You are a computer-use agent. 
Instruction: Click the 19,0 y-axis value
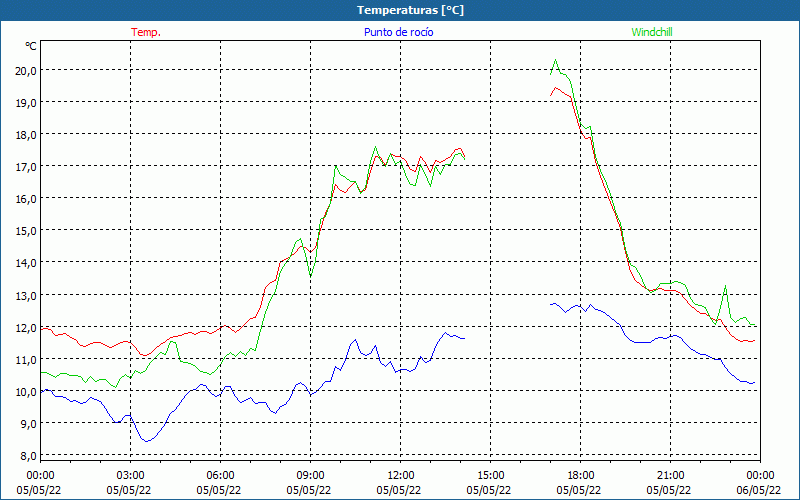click(x=26, y=103)
